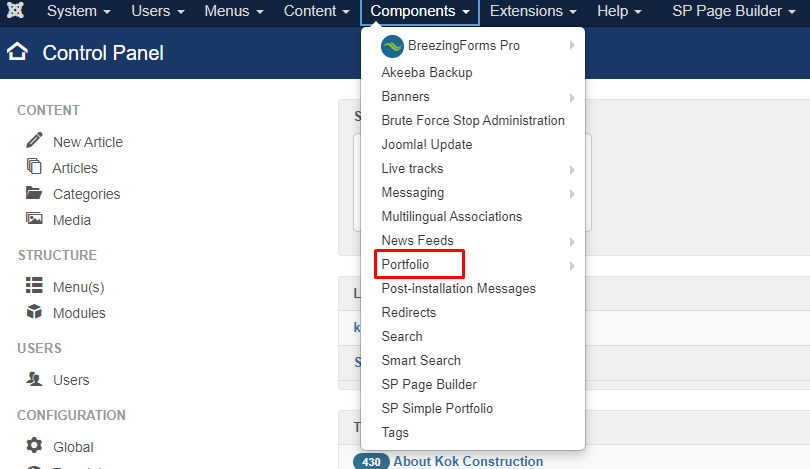Select Post-installation Messages

(x=458, y=288)
